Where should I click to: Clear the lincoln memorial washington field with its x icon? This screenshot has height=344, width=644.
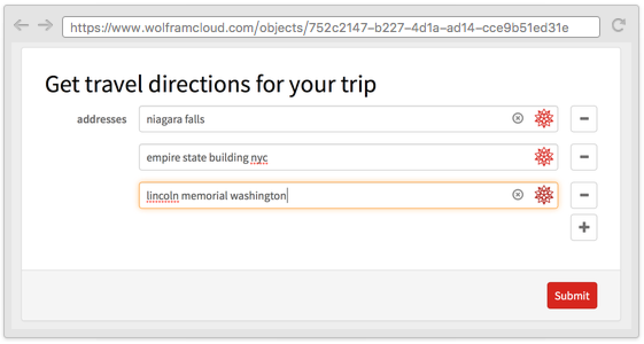click(x=518, y=195)
